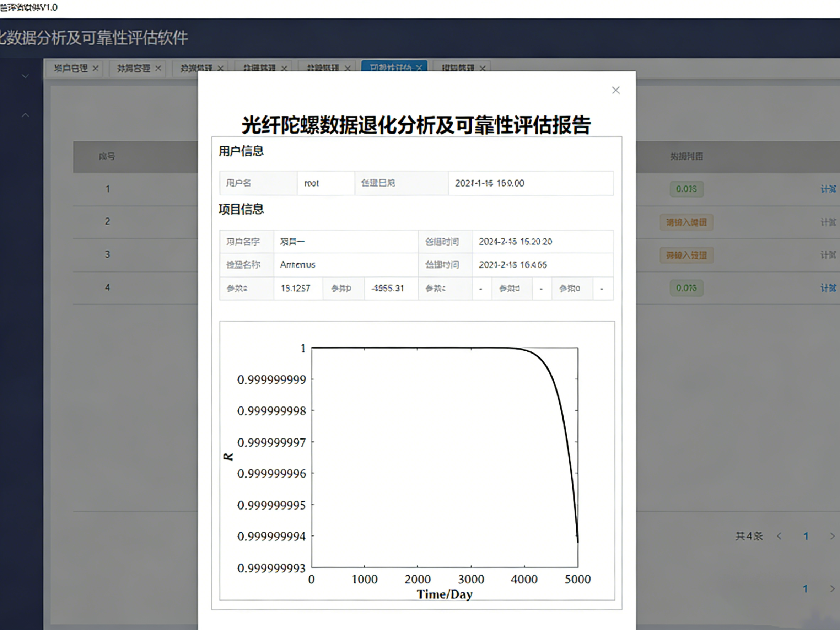Viewport: 840px width, 630px height.
Task: Collapse the sidebar using the down chevron
Action: [26, 76]
